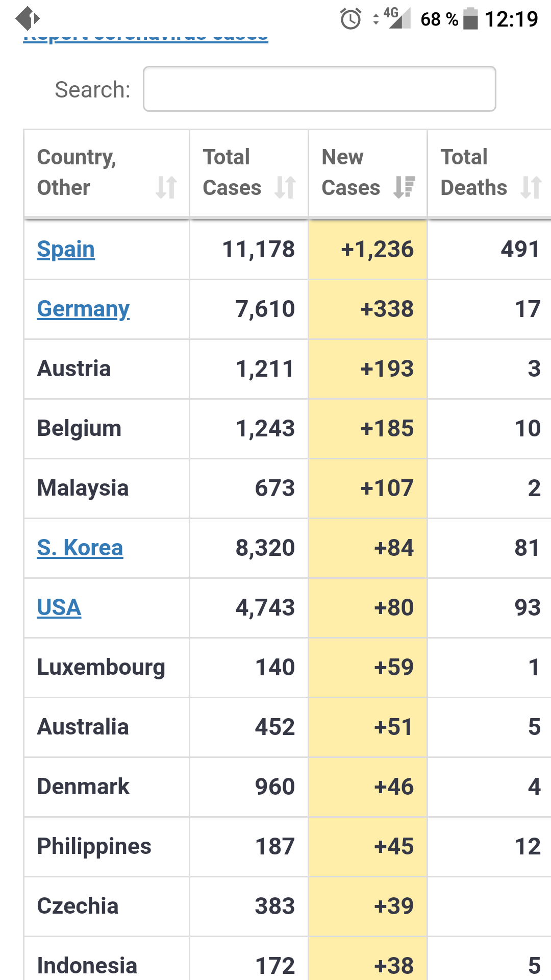Select Spain's +1,236 new cases cell
Screen dimensions: 551x980
click(x=368, y=250)
